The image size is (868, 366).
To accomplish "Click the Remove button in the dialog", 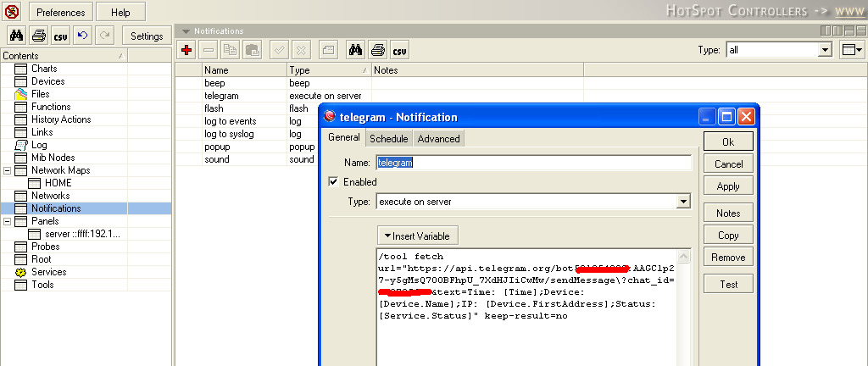I will pos(728,257).
